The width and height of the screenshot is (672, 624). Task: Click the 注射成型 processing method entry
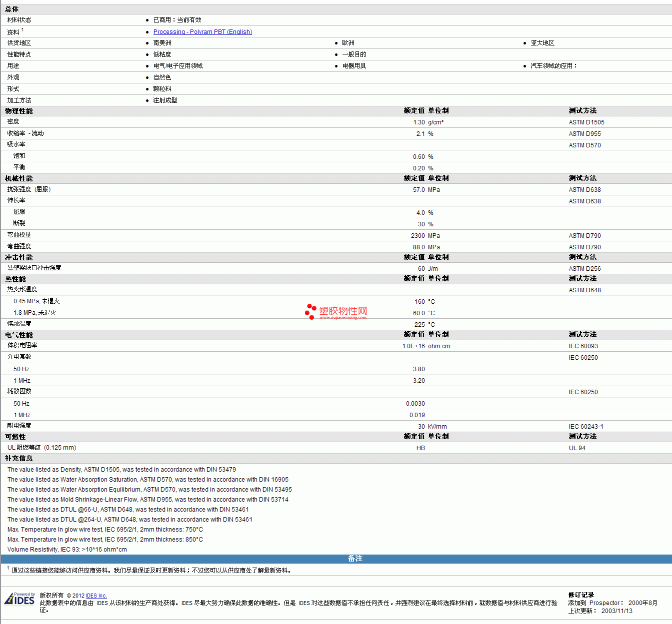[165, 100]
